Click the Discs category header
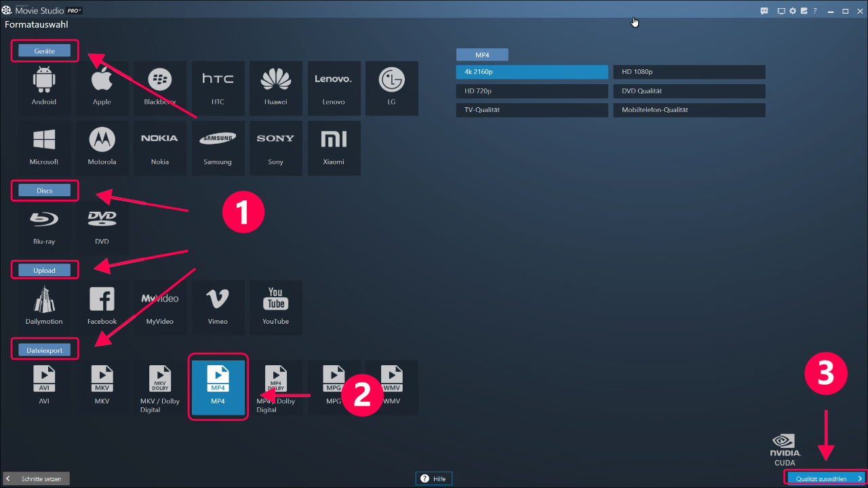This screenshot has width=868, height=488. pyautogui.click(x=45, y=191)
